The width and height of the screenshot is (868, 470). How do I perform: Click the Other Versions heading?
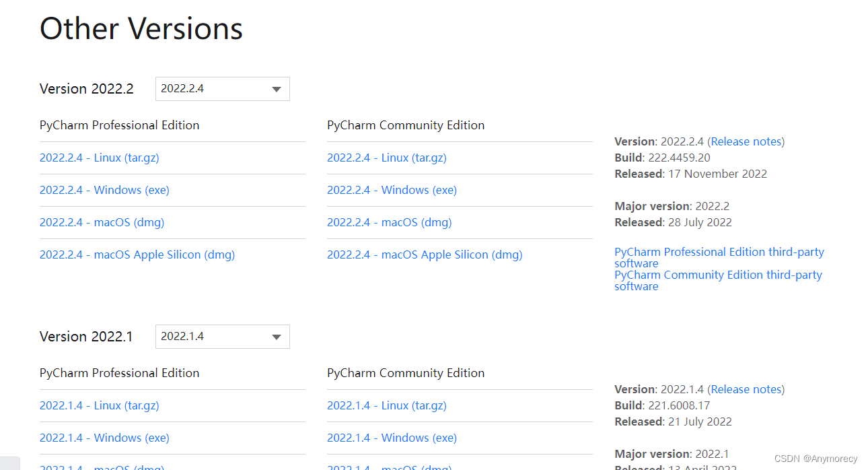141,28
